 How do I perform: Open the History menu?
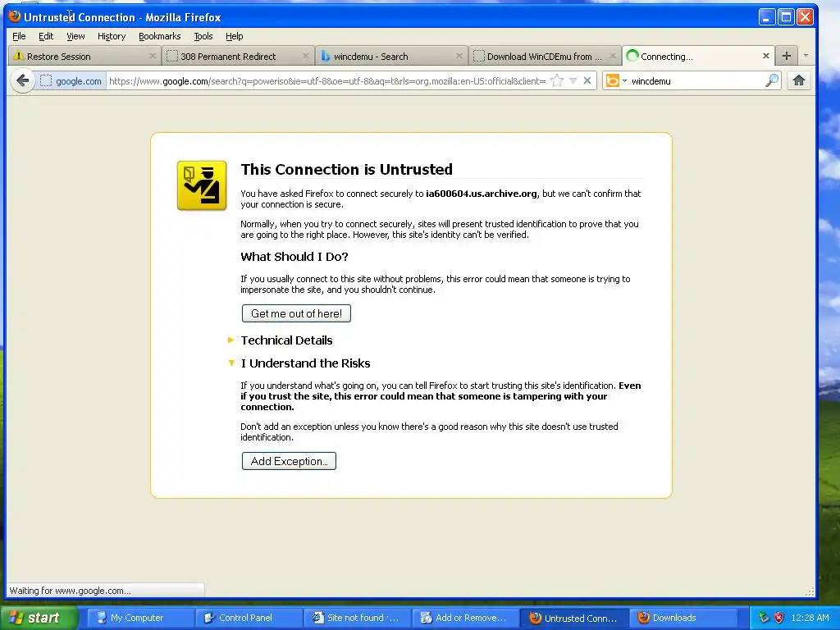pyautogui.click(x=112, y=36)
